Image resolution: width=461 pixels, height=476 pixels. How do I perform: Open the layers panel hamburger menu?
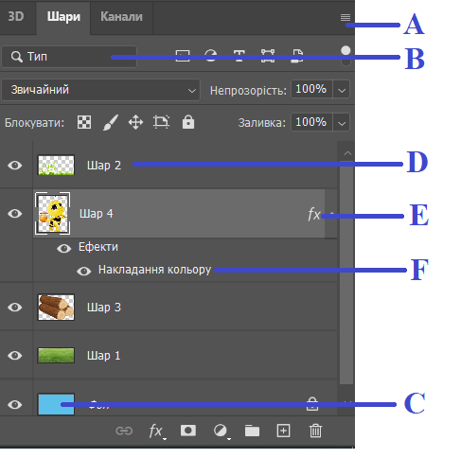(x=346, y=17)
